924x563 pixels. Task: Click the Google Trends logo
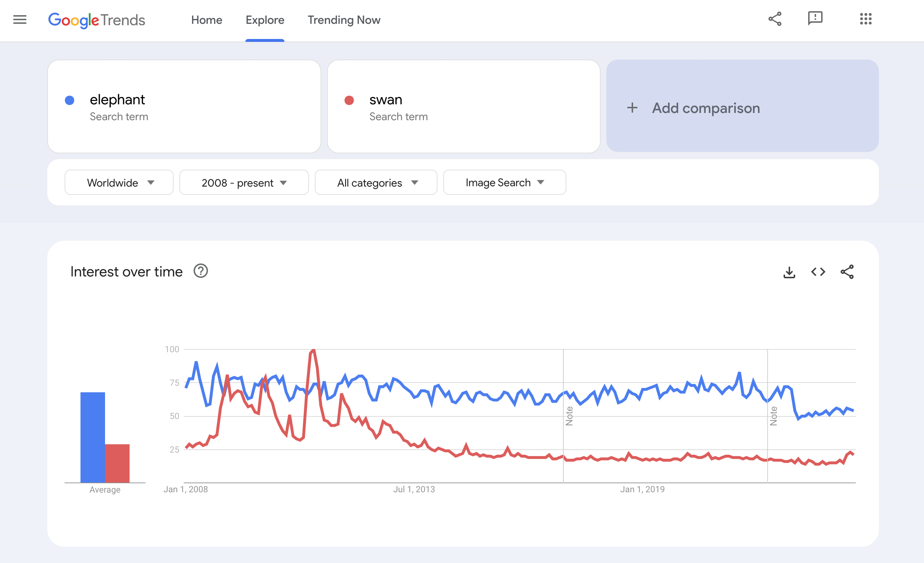96,20
